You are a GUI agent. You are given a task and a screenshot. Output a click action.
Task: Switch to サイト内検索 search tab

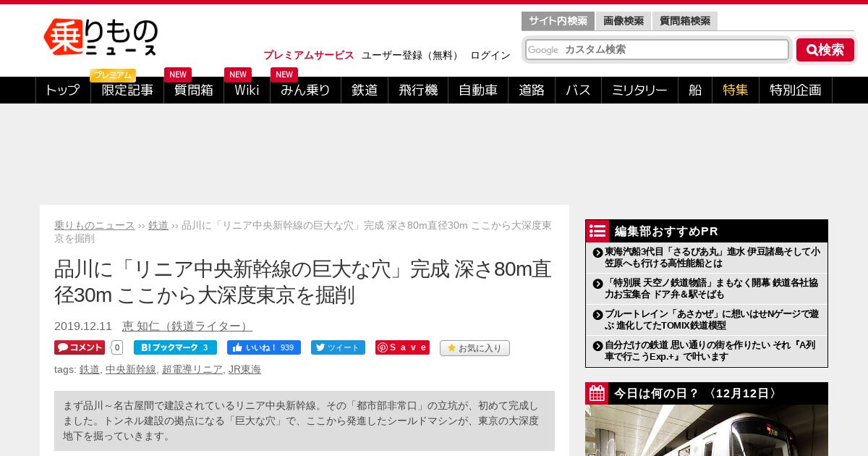[558, 21]
